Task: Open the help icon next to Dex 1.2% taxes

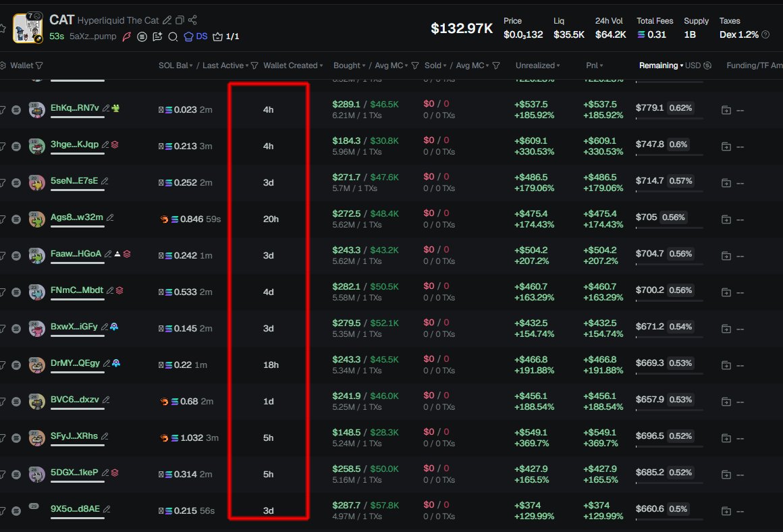Action: (765, 34)
